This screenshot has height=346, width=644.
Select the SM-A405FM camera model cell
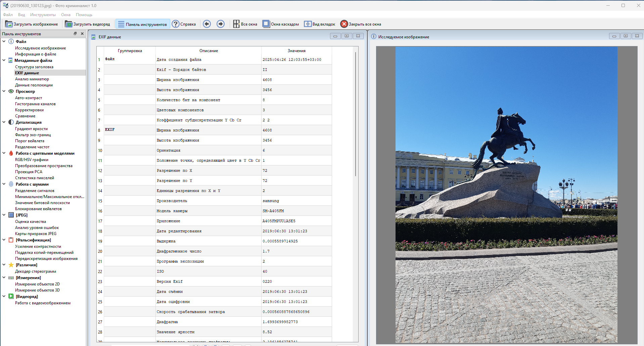point(296,211)
